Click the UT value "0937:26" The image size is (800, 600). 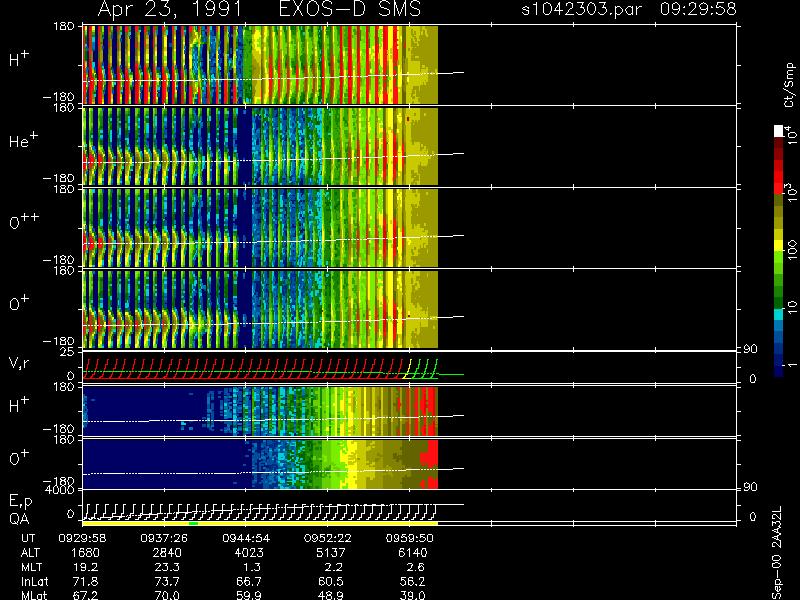pos(164,538)
